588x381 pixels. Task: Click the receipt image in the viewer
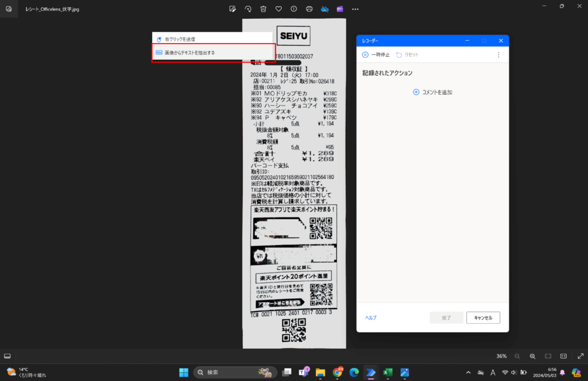(294, 184)
